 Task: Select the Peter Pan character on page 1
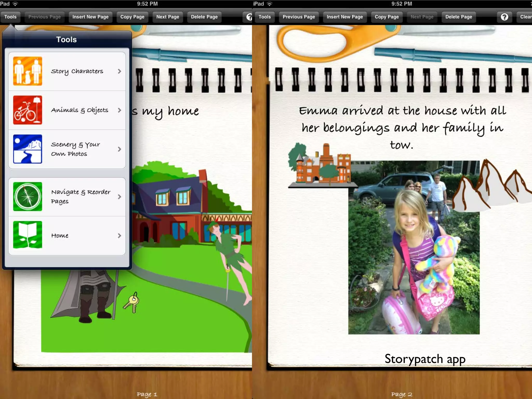pos(230,262)
